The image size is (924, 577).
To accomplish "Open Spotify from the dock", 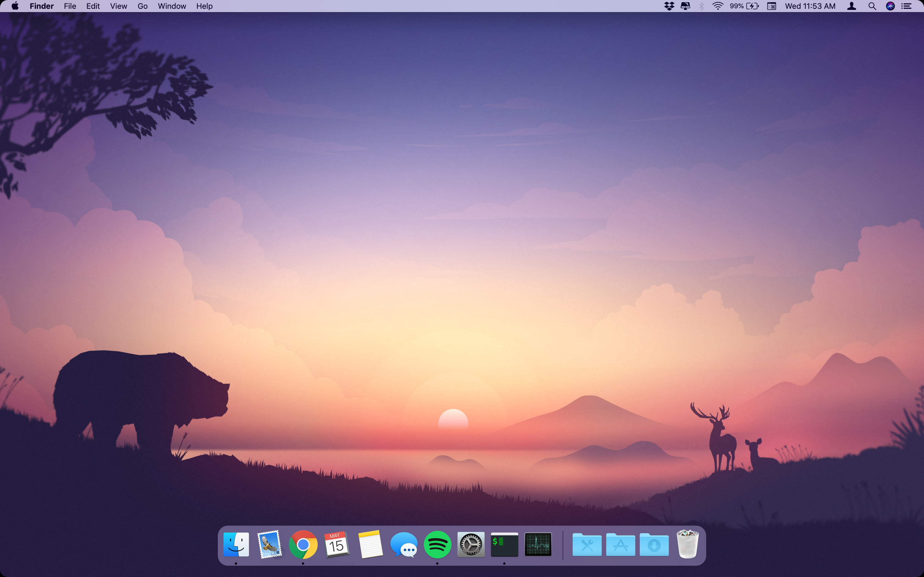I will [437, 545].
